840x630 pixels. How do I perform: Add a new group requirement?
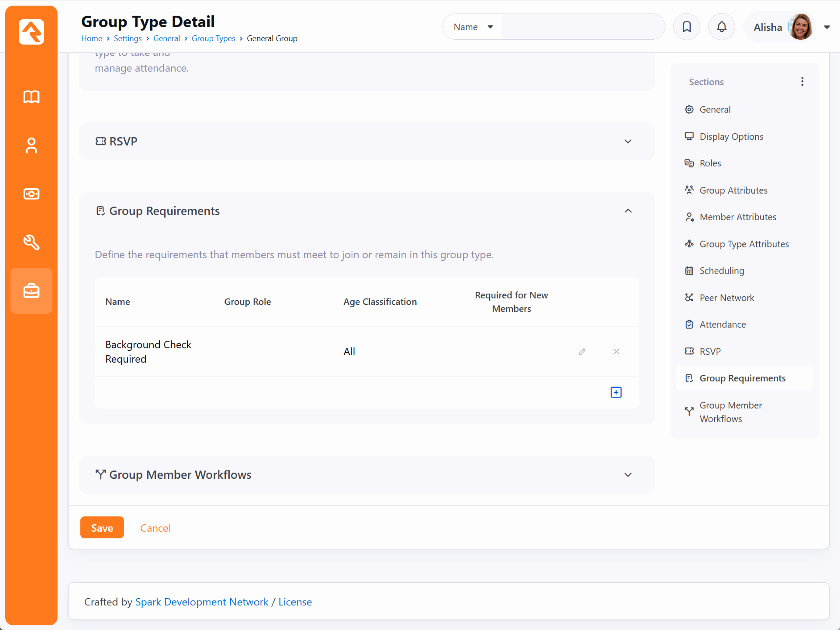[616, 392]
